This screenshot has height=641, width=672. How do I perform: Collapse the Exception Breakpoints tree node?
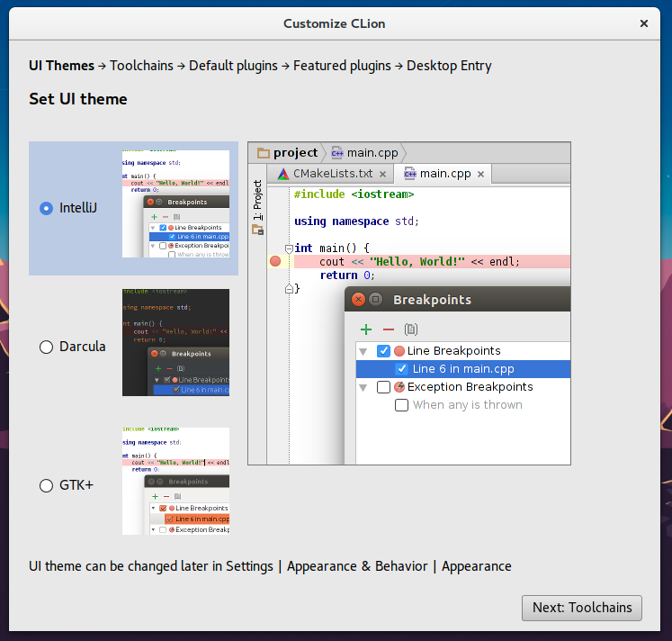(363, 388)
